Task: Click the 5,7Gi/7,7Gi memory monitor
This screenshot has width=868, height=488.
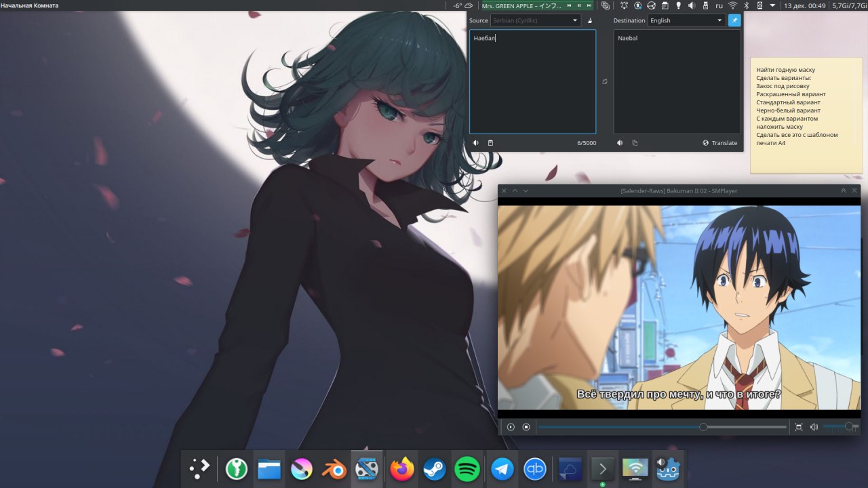Action: (850, 5)
